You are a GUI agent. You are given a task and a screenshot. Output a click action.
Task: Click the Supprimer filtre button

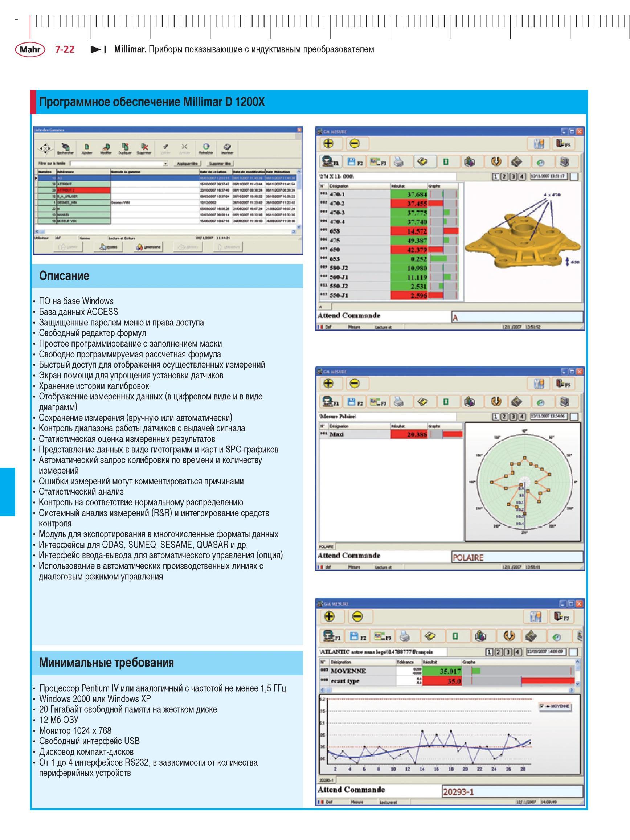tap(220, 164)
